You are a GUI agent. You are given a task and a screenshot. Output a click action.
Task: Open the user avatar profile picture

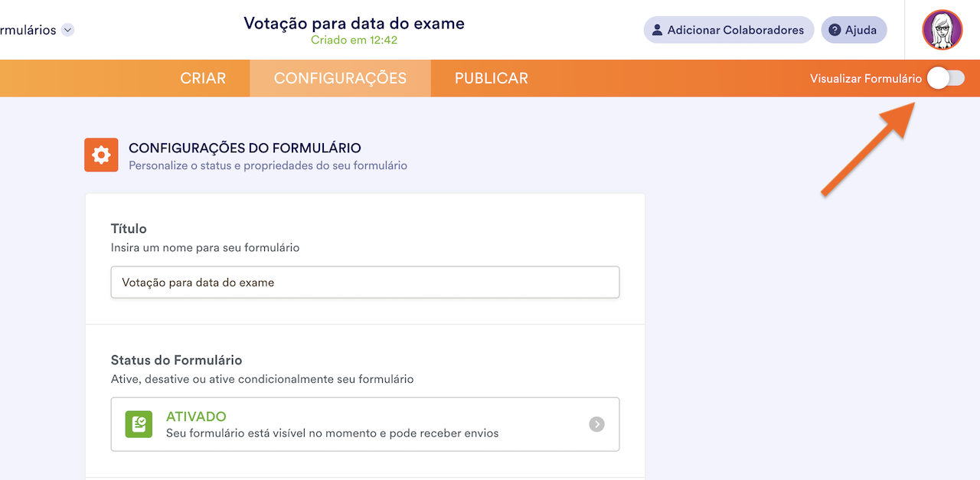click(x=942, y=30)
